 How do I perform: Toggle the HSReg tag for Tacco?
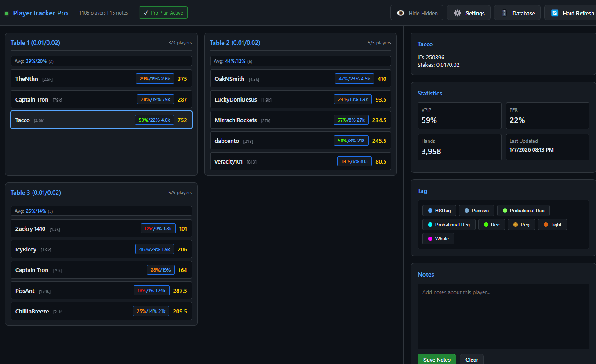(439, 211)
